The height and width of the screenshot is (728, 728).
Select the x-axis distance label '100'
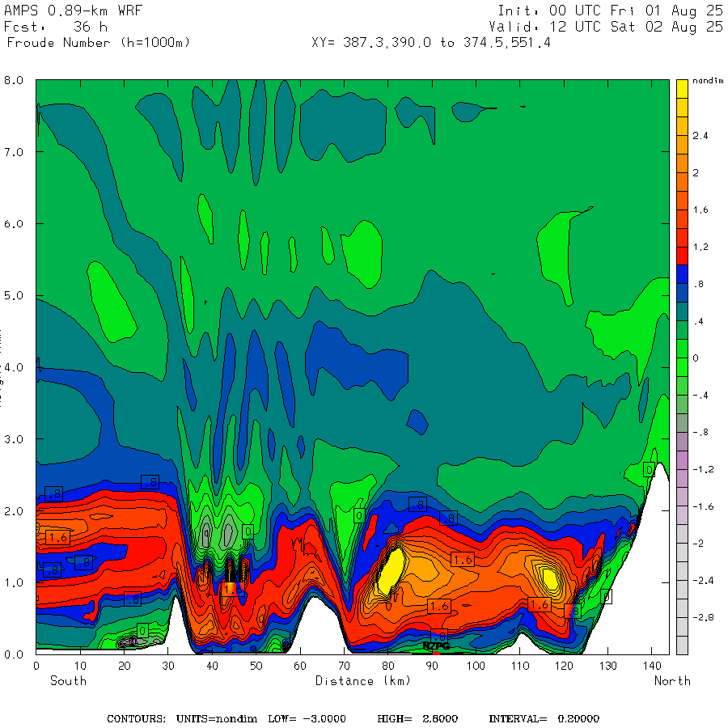[476, 667]
